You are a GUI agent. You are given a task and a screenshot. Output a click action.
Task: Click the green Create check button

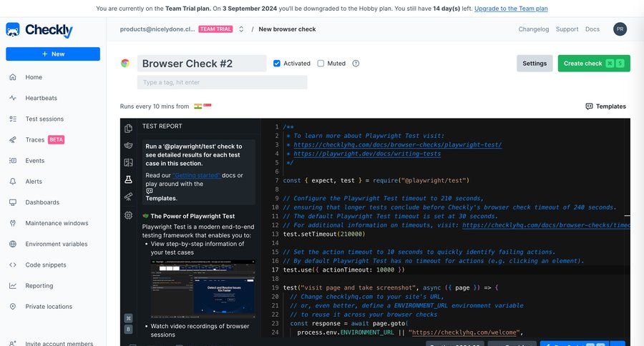(594, 63)
